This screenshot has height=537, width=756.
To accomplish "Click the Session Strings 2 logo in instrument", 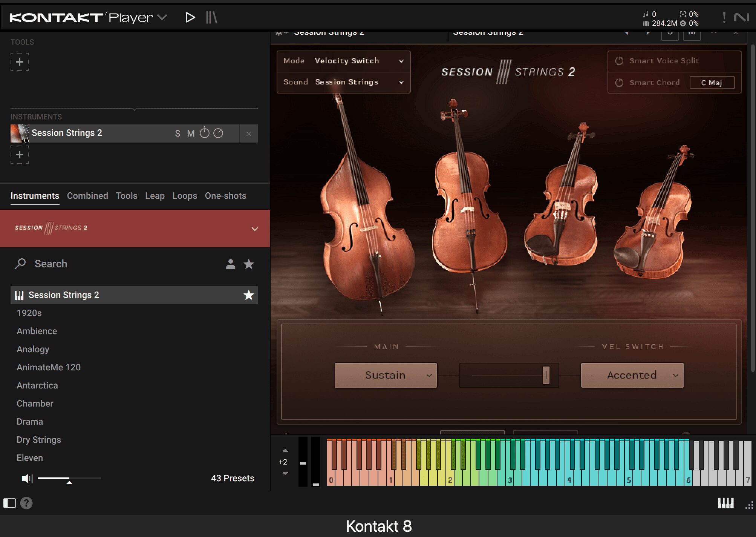I will (508, 72).
